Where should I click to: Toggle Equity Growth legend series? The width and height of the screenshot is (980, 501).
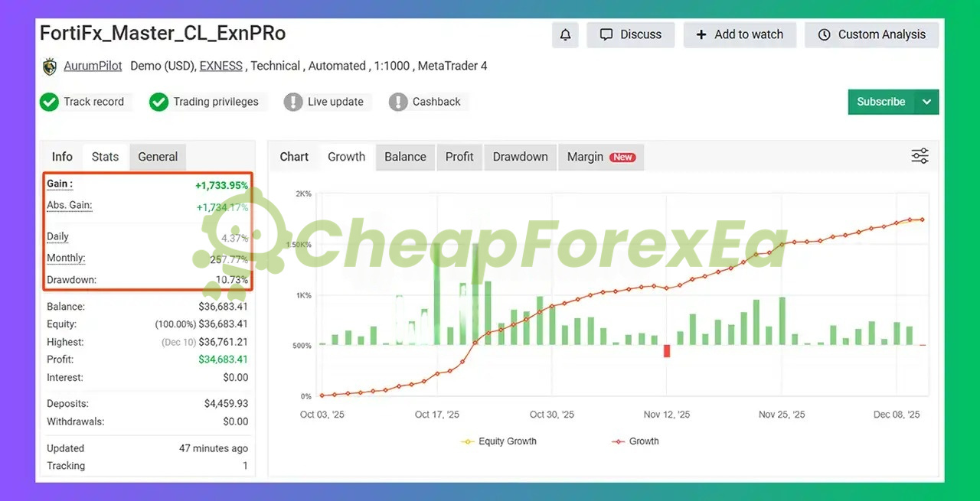(x=498, y=441)
